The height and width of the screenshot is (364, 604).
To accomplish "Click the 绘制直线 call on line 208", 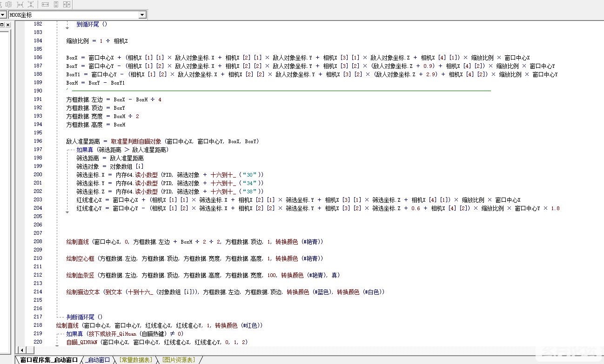I will click(x=77, y=242).
